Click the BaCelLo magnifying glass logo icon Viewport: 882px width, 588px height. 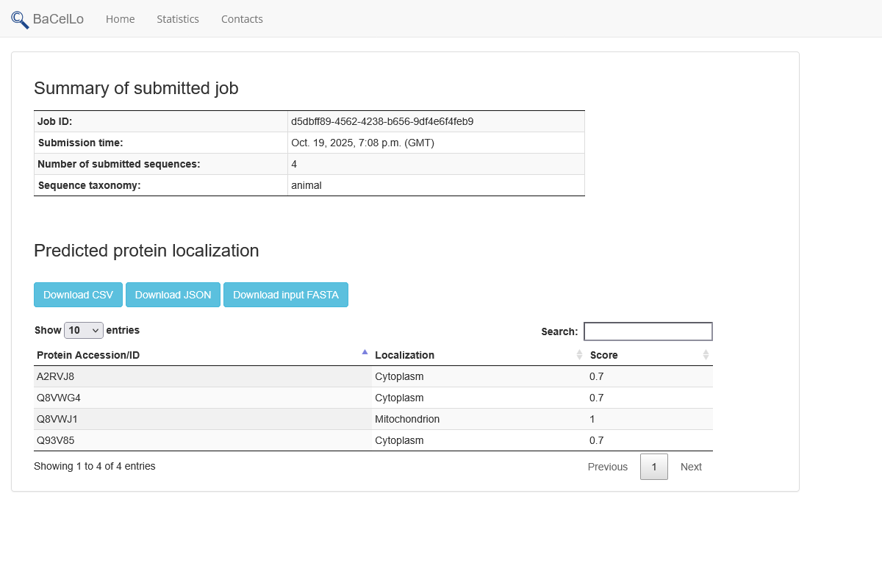(18, 19)
